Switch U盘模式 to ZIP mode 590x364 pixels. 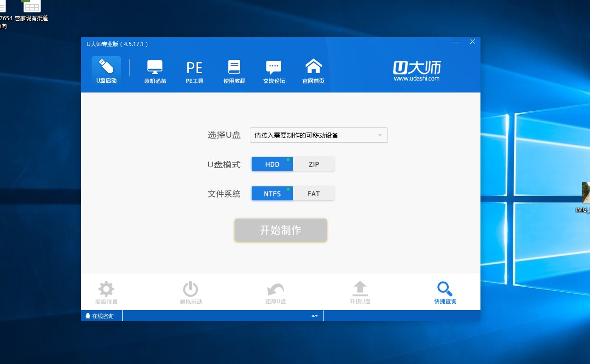[313, 164]
